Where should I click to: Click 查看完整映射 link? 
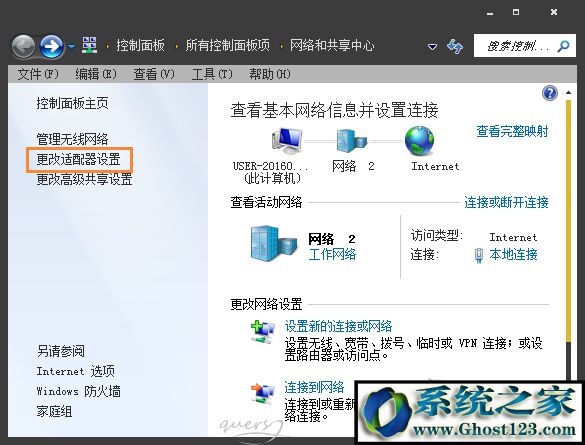pyautogui.click(x=512, y=131)
